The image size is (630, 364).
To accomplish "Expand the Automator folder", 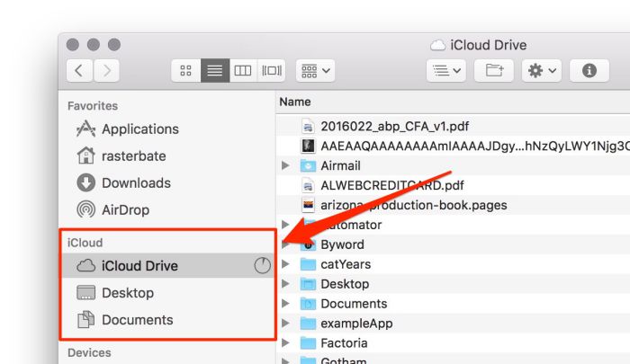I will (x=285, y=225).
